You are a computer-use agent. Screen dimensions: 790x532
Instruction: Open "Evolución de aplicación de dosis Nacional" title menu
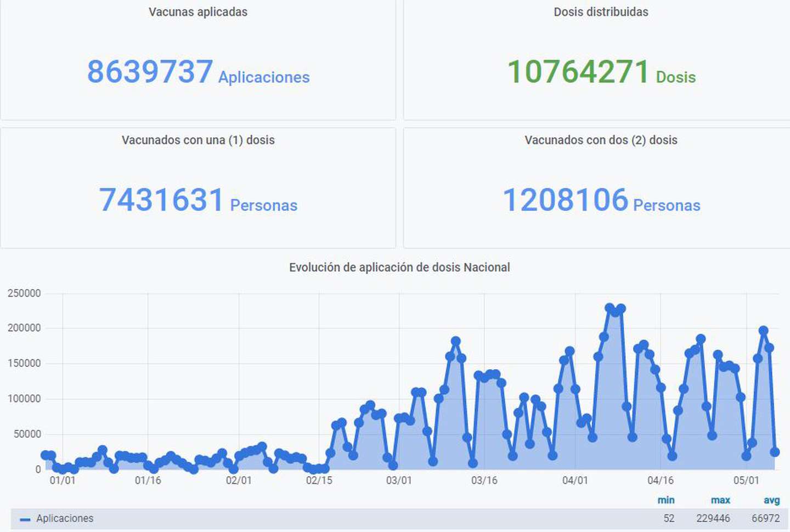pyautogui.click(x=399, y=267)
